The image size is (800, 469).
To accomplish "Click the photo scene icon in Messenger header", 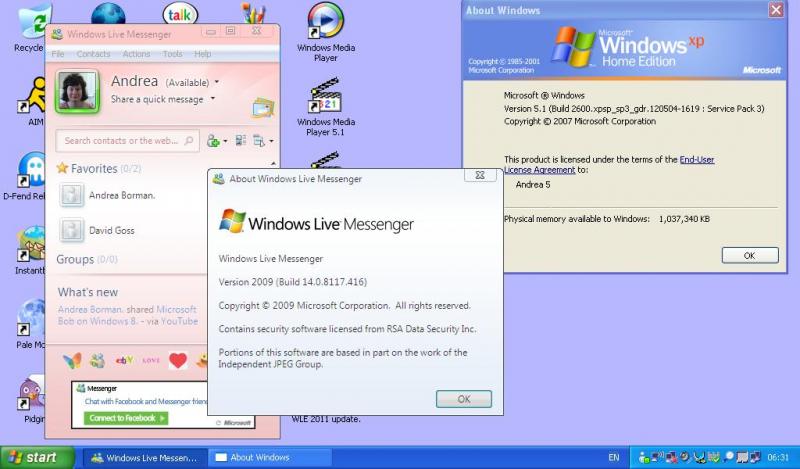I will (263, 107).
